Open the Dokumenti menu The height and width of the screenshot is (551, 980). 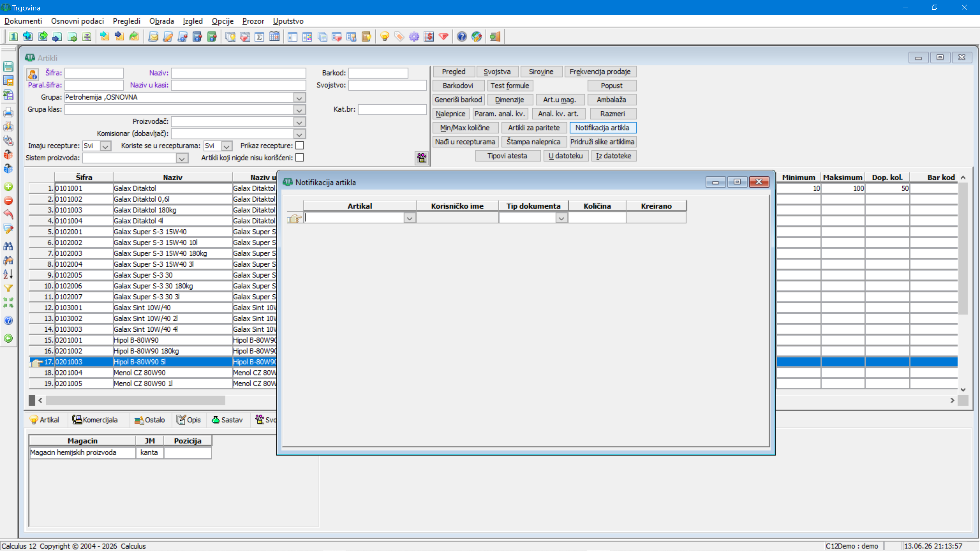[x=23, y=21]
